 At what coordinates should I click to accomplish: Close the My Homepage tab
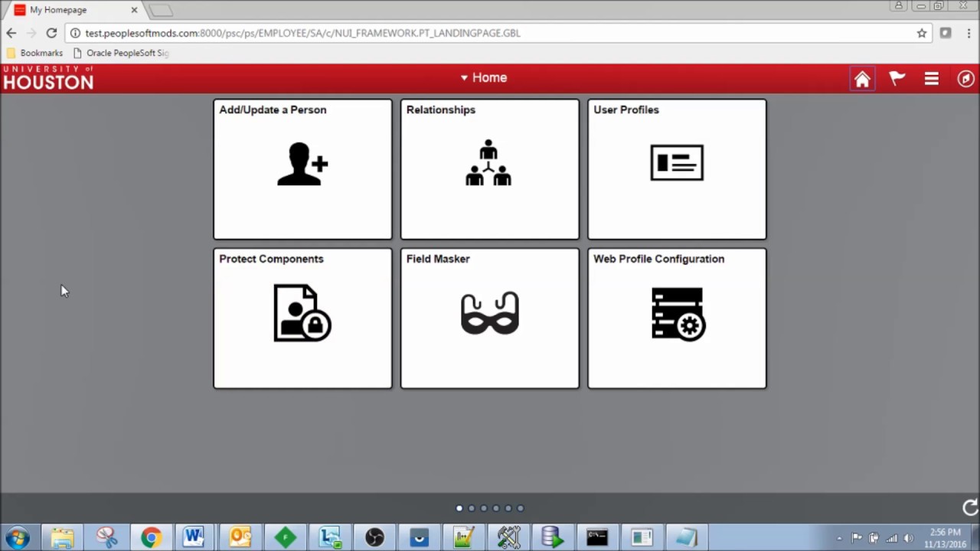[134, 10]
